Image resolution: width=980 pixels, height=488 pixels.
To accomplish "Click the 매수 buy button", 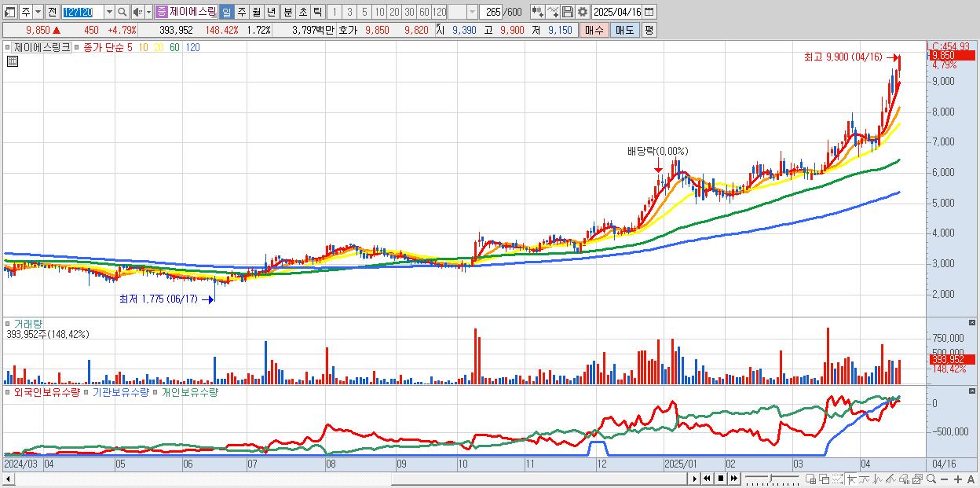I will tap(594, 30).
